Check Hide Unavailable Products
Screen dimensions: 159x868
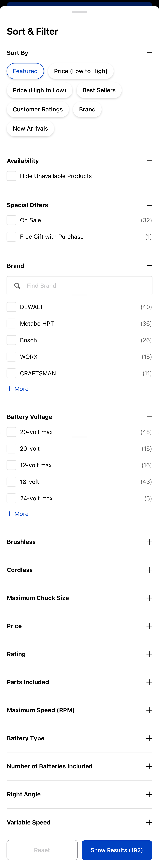tap(11, 176)
